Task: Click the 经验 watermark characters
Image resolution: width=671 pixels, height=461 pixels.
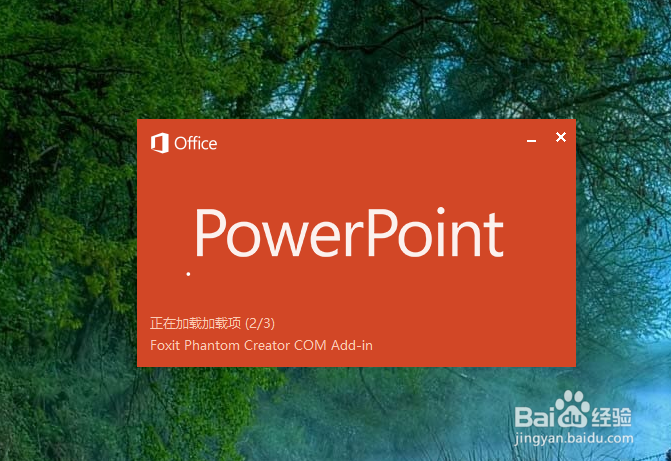Action: [x=612, y=417]
